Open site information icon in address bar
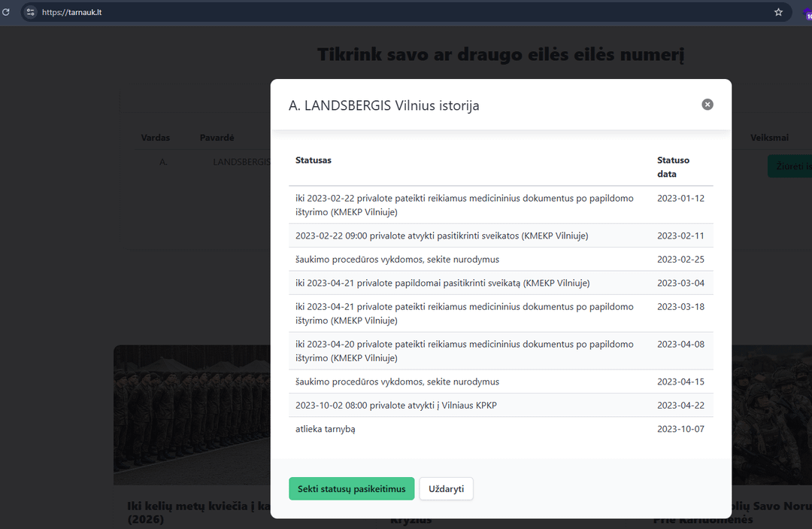 pyautogui.click(x=31, y=12)
